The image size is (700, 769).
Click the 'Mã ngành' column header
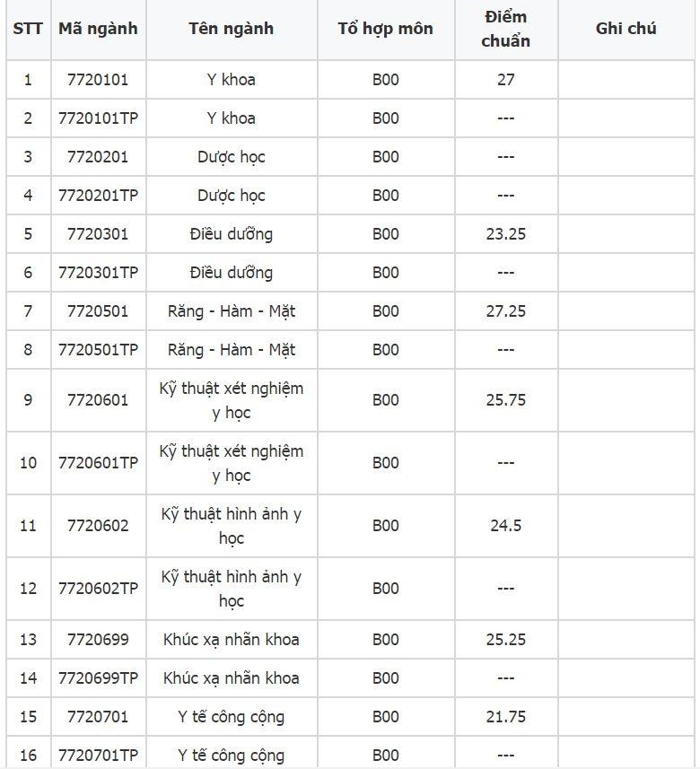pyautogui.click(x=98, y=29)
